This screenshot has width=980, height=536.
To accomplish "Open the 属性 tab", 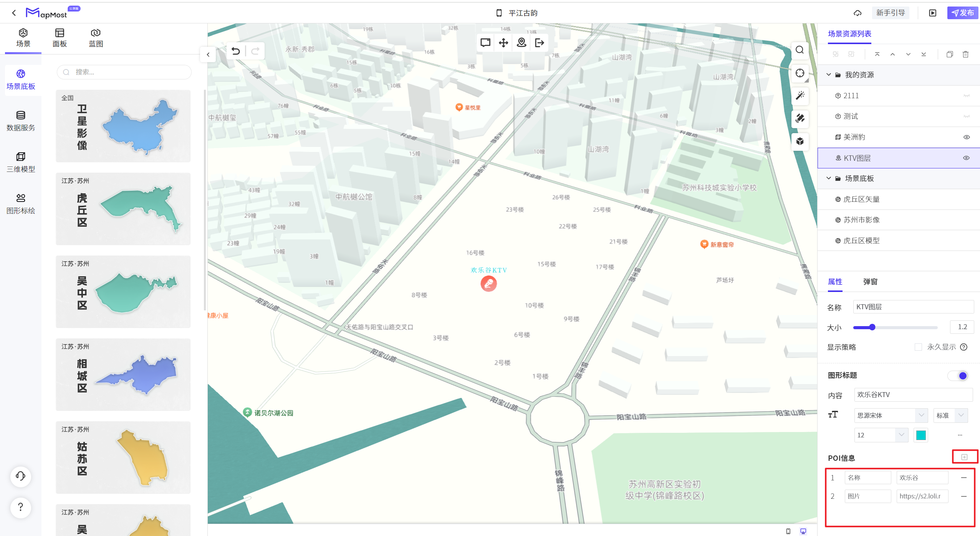I will coord(835,282).
